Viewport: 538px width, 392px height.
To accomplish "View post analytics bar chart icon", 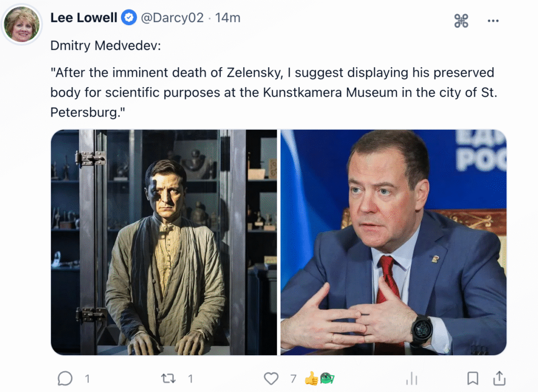I will [411, 378].
